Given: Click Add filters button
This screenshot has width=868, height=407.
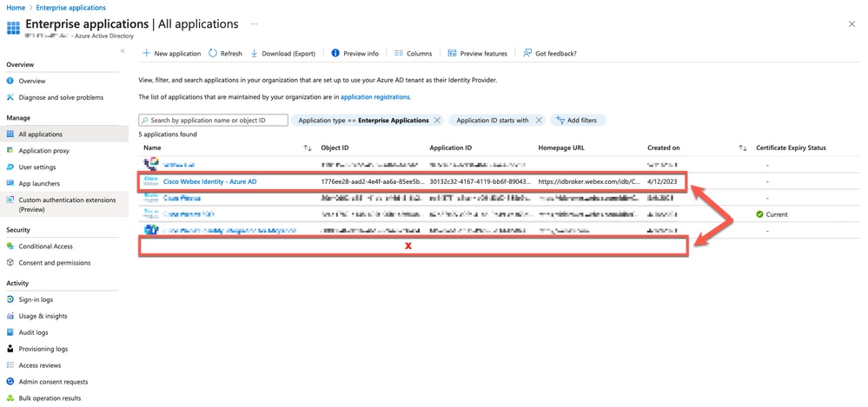Looking at the screenshot, I should [578, 120].
